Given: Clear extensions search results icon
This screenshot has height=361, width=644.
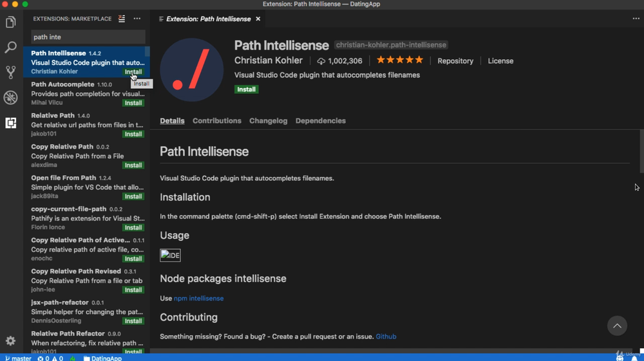Looking at the screenshot, I should pyautogui.click(x=122, y=19).
